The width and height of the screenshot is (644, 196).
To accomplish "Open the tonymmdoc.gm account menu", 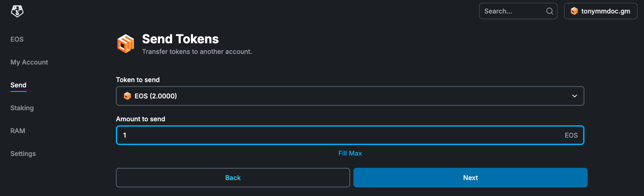I will click(x=601, y=11).
